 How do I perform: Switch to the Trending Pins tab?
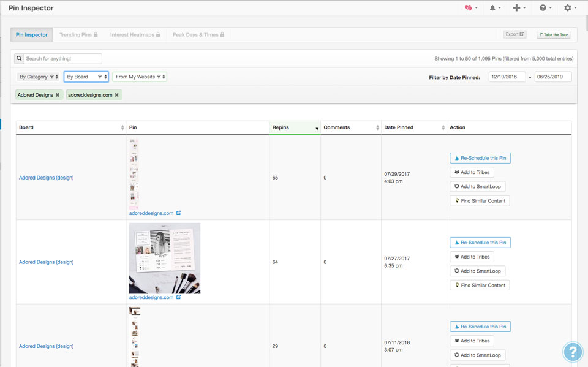pyautogui.click(x=78, y=35)
